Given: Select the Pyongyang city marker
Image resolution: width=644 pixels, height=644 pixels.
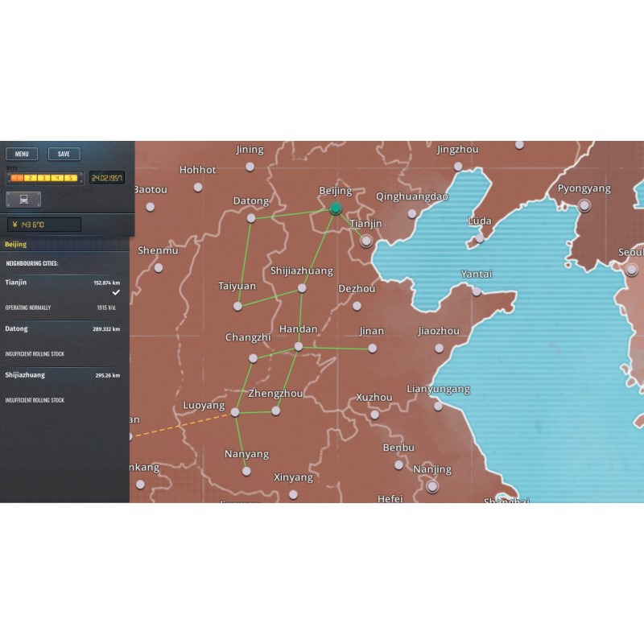Looking at the screenshot, I should click(584, 205).
